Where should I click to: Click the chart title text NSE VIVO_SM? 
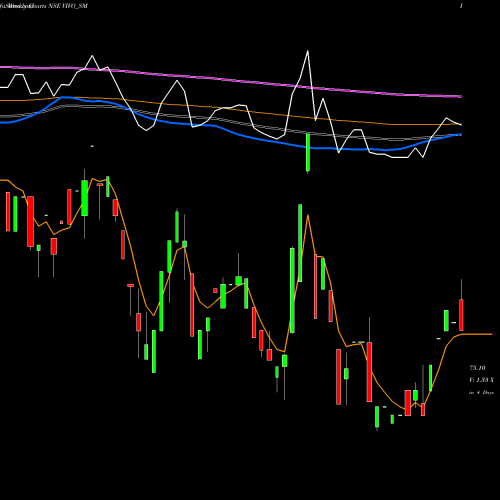pyautogui.click(x=68, y=6)
